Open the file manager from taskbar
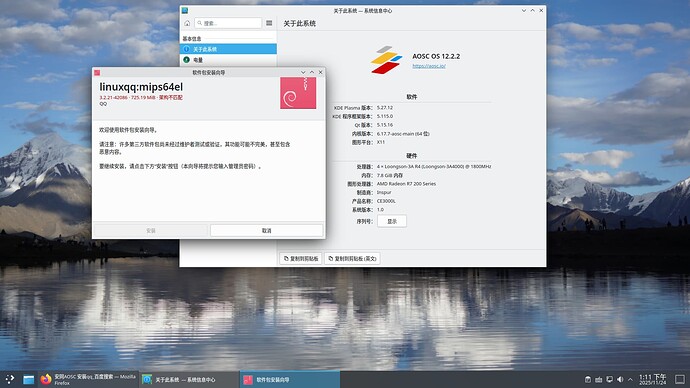 coord(29,379)
